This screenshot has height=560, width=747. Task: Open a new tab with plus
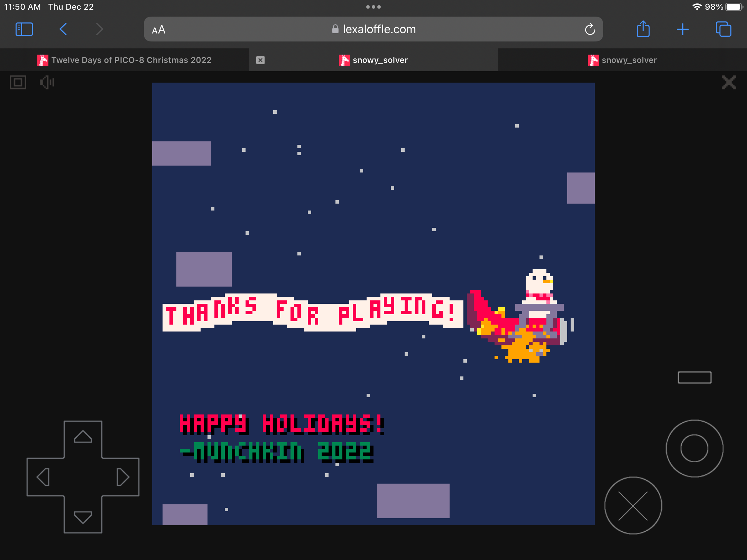click(683, 29)
